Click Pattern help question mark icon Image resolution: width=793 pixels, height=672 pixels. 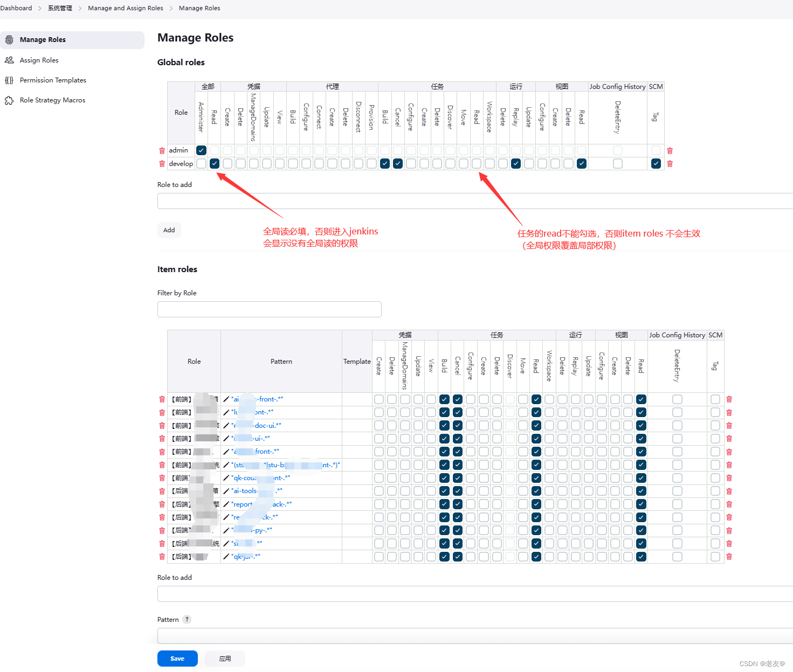coord(187,620)
